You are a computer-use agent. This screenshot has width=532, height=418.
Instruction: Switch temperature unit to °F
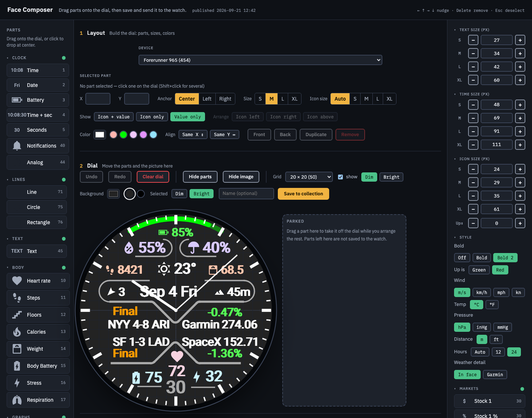pos(492,304)
